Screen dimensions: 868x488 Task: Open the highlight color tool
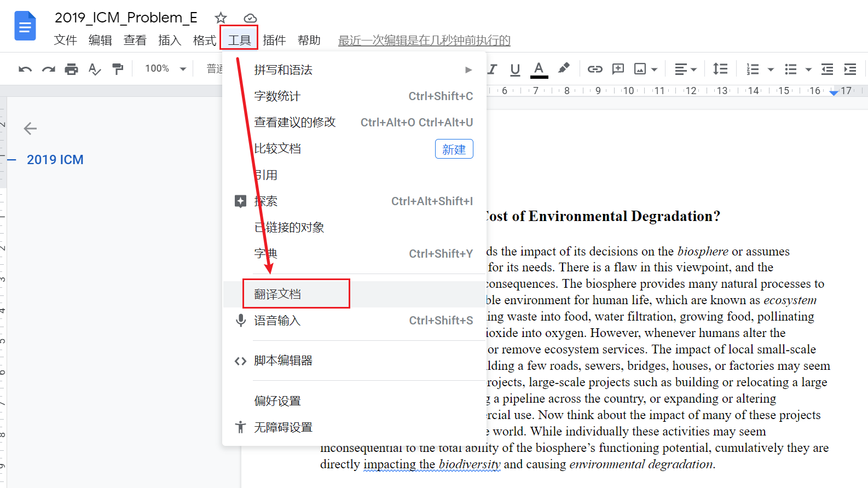point(563,68)
